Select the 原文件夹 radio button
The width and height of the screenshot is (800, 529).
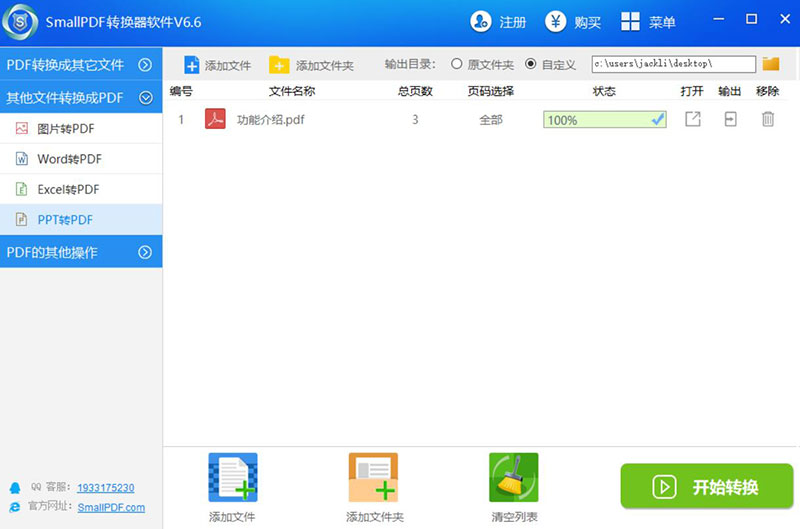457,64
